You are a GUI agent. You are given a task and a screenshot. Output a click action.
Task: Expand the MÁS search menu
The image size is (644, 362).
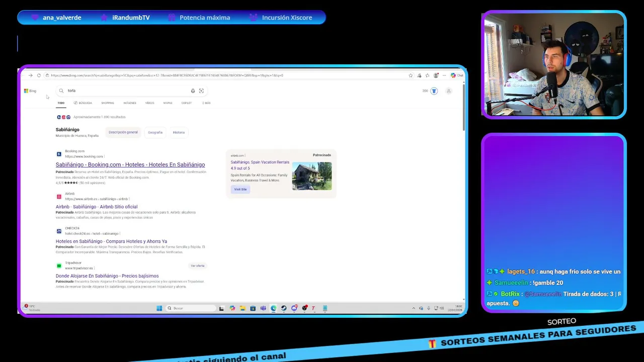[206, 103]
